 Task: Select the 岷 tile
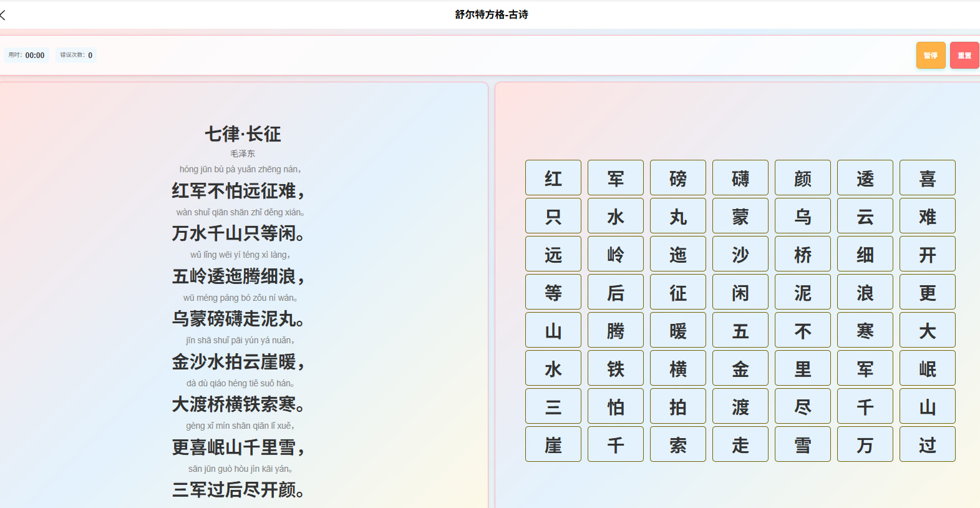928,368
